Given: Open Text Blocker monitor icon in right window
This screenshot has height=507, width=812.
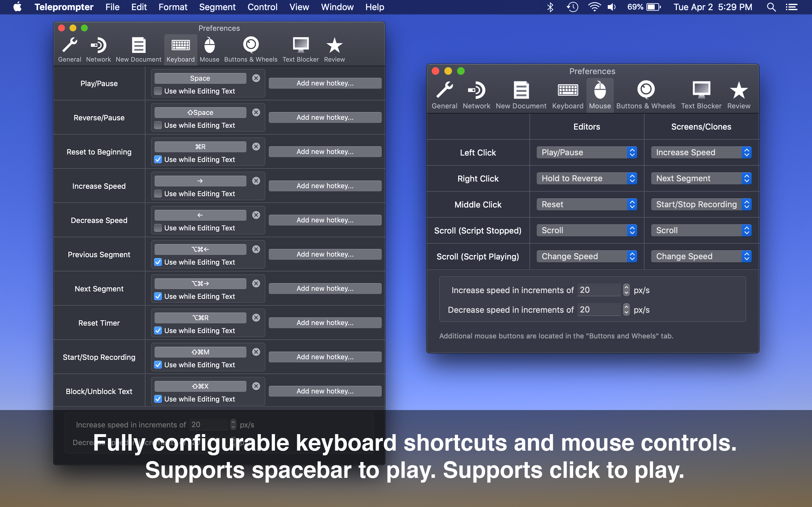Looking at the screenshot, I should pyautogui.click(x=701, y=94).
